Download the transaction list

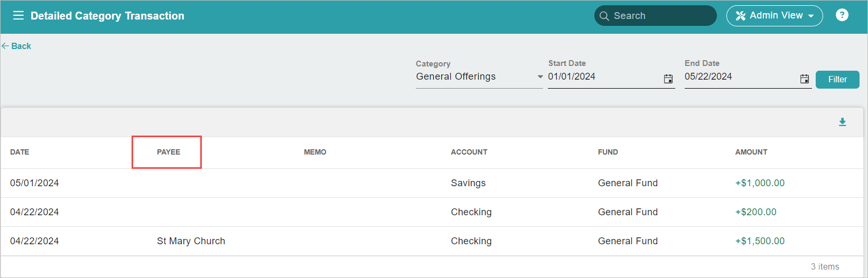point(843,122)
